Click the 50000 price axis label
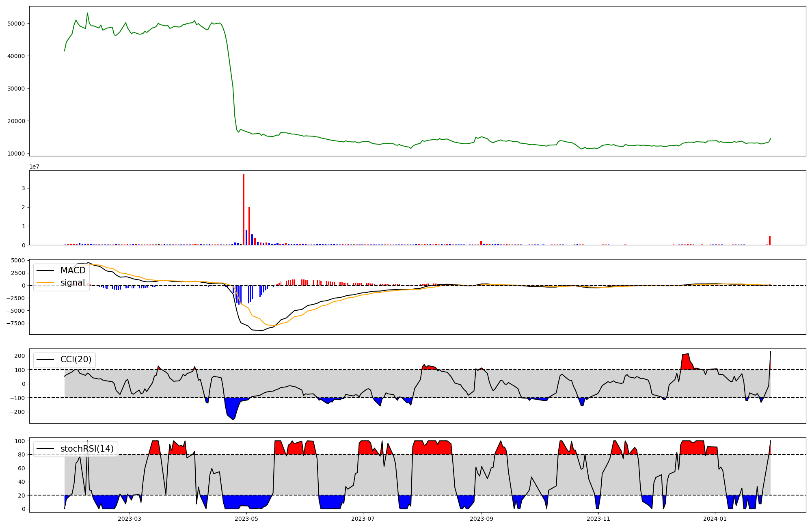The image size is (812, 528). [16, 24]
